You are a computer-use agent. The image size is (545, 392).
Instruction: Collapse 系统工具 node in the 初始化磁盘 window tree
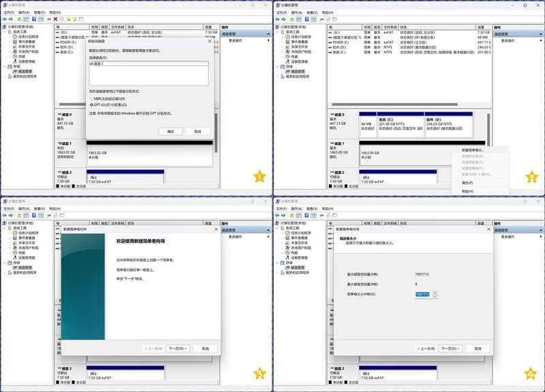point(5,31)
